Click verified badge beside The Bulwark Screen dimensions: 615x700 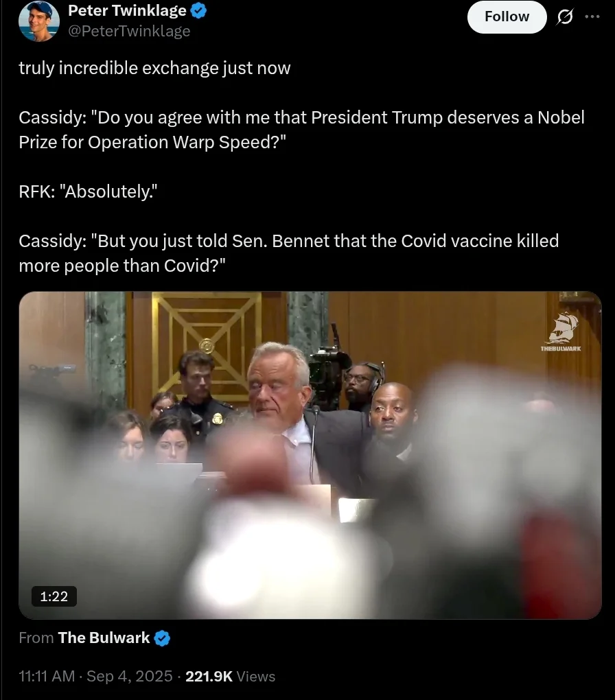[x=162, y=638]
